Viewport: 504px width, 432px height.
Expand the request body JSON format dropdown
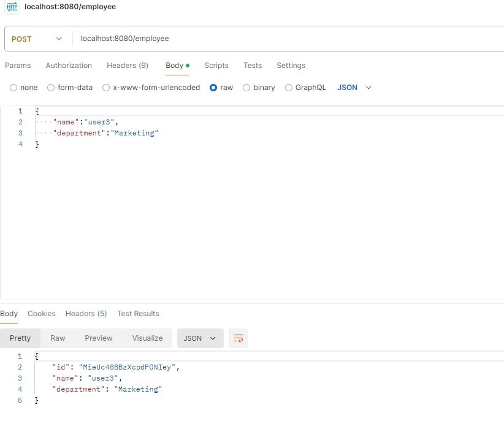354,88
